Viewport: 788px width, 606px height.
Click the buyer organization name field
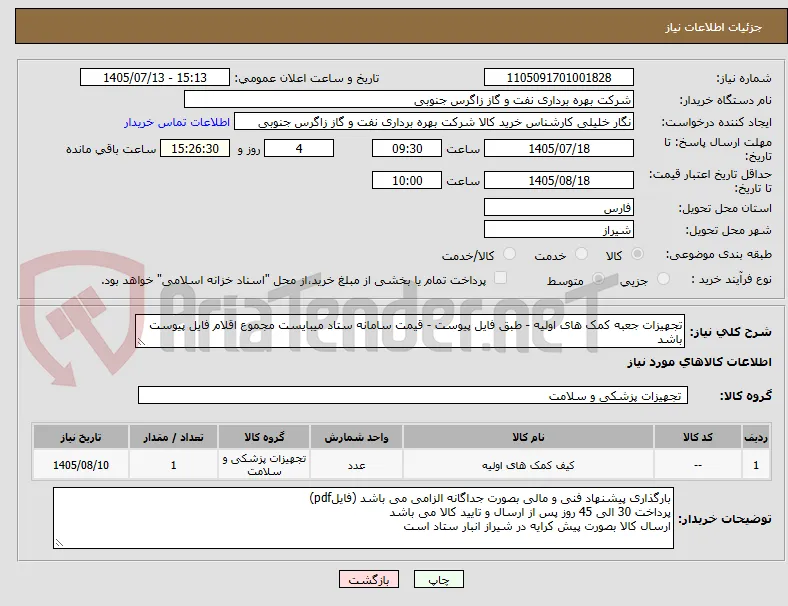pos(409,99)
